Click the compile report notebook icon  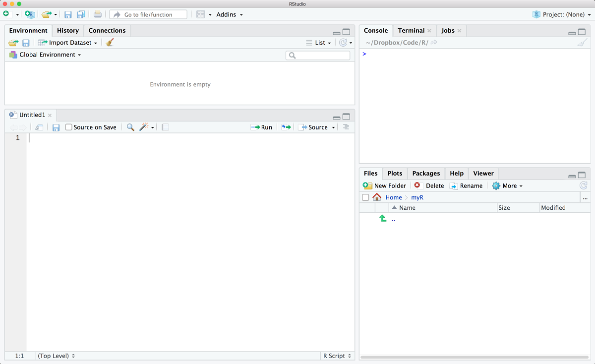pos(166,127)
